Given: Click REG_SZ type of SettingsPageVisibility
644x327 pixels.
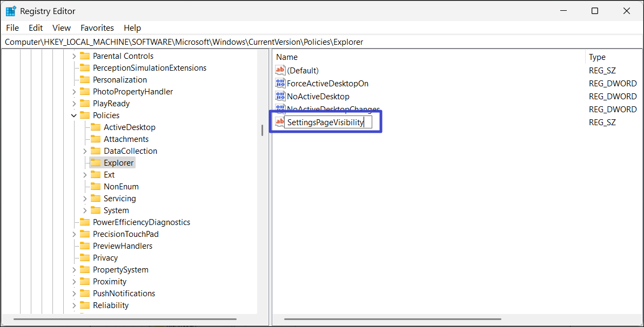Looking at the screenshot, I should pyautogui.click(x=602, y=122).
